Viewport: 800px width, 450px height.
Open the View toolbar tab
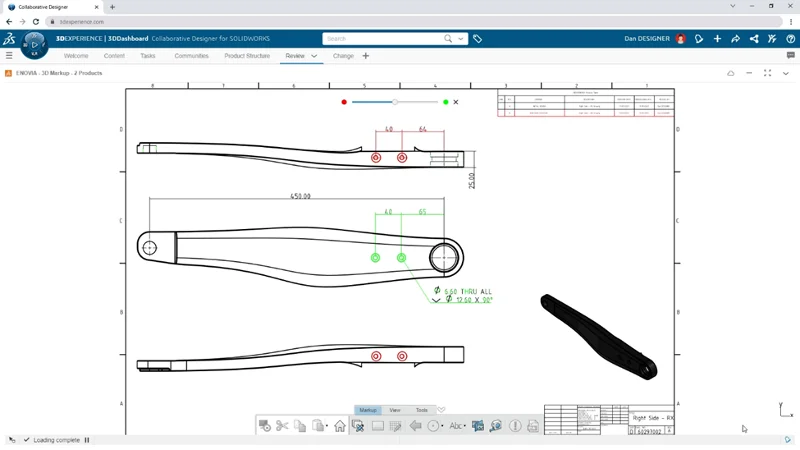click(x=395, y=410)
